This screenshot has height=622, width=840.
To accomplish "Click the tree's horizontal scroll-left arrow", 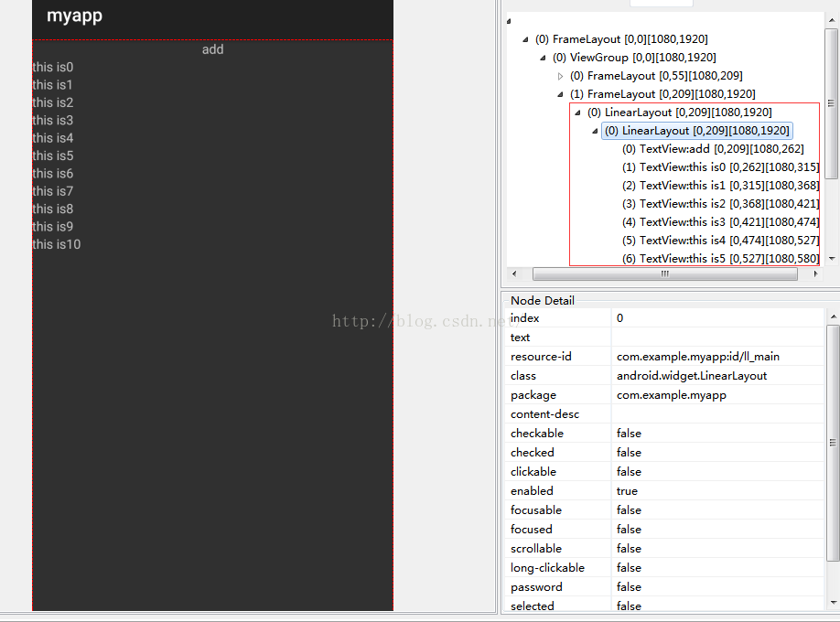I will click(514, 273).
